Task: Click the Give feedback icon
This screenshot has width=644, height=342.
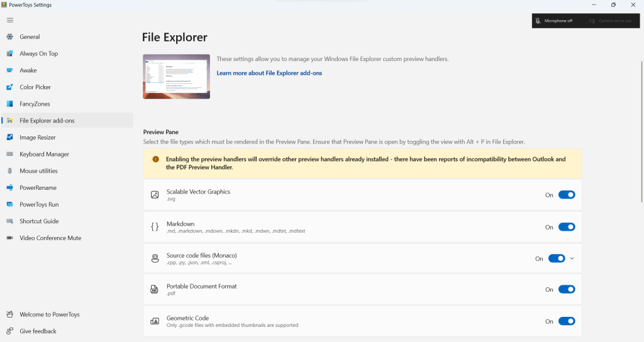Action: [10, 331]
